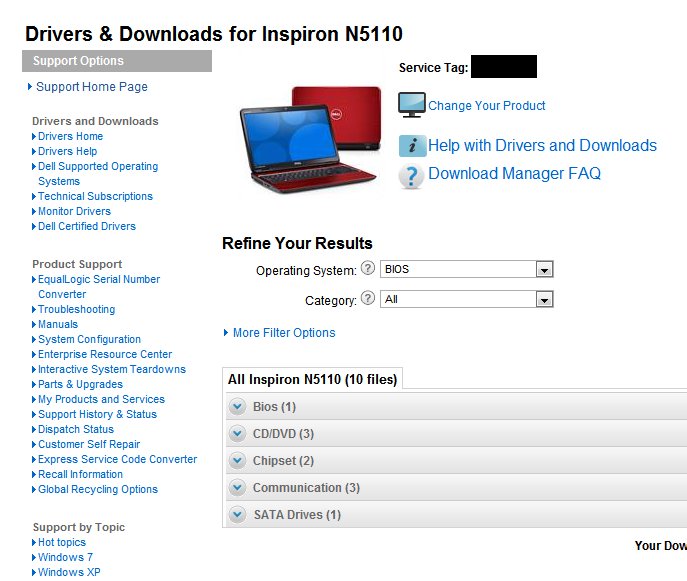The width and height of the screenshot is (687, 581).
Task: Open the Windows XP topic link
Action: click(x=69, y=572)
